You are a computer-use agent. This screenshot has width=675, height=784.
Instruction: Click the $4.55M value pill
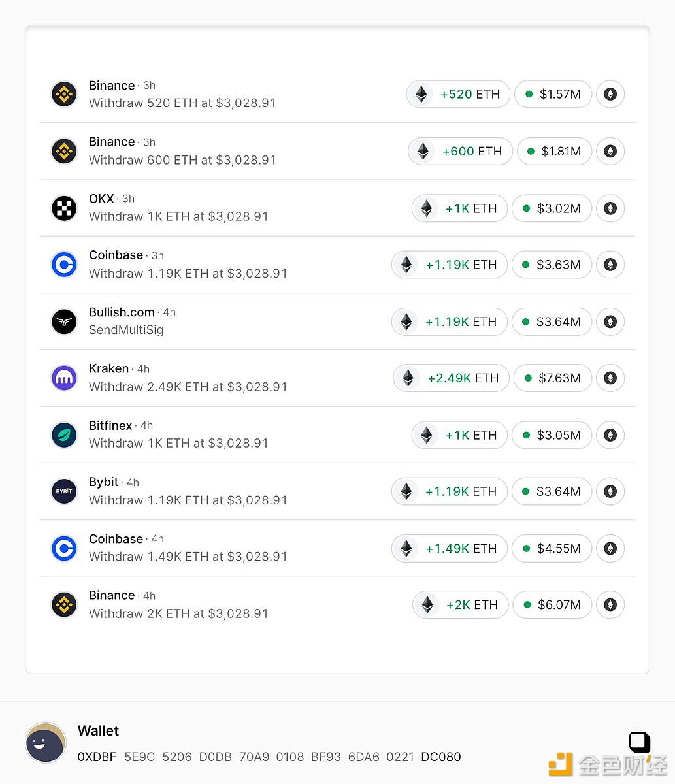552,548
